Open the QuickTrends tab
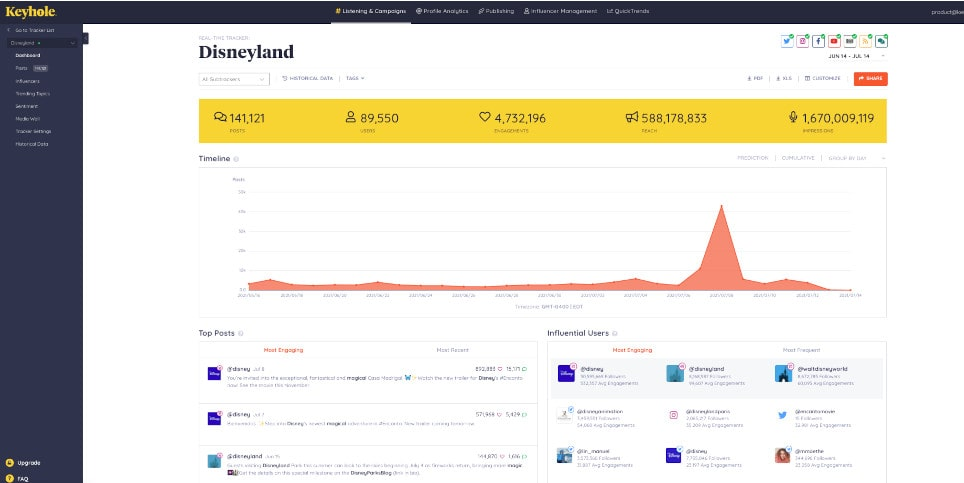The height and width of the screenshot is (483, 964). tap(628, 11)
